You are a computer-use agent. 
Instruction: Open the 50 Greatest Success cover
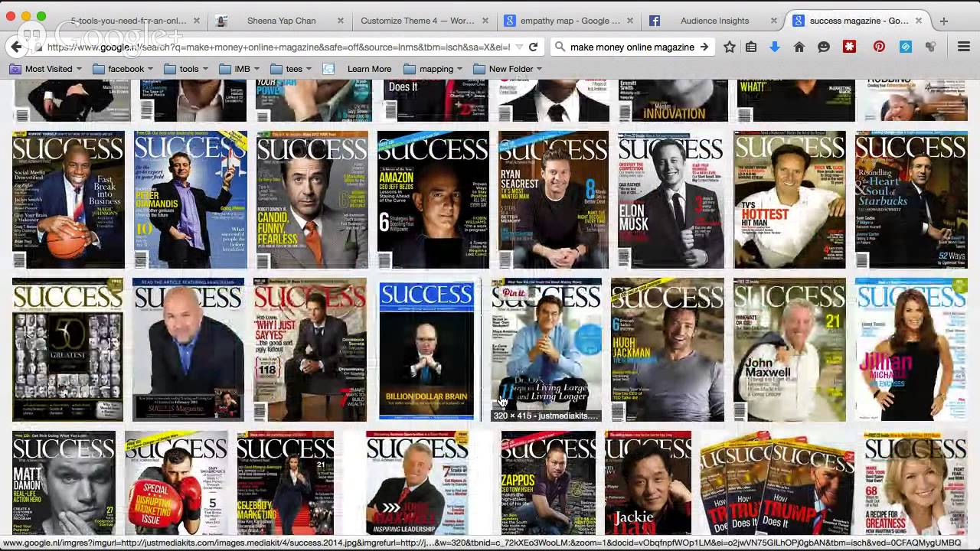[68, 349]
